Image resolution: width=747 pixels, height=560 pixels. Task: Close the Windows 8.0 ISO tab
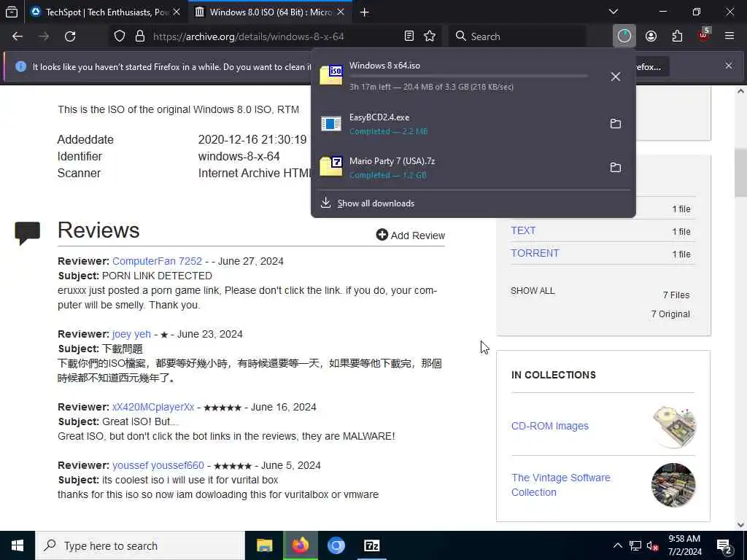click(x=341, y=12)
